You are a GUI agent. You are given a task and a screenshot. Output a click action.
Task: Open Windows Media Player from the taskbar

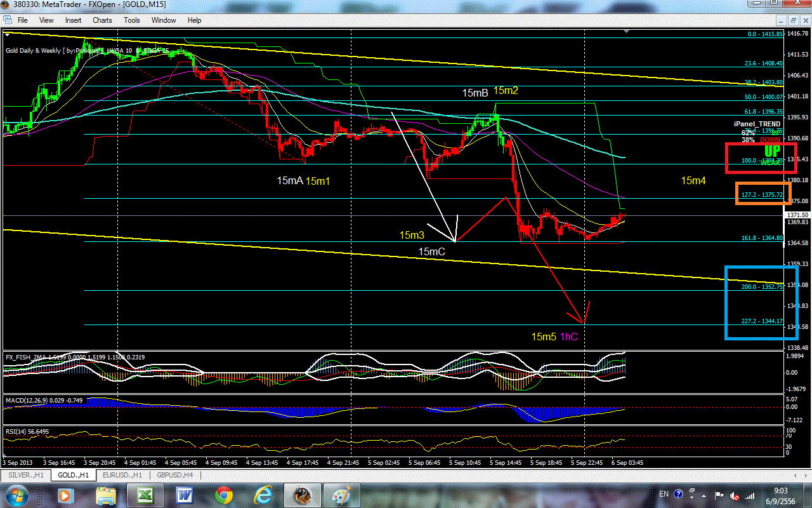pos(65,495)
